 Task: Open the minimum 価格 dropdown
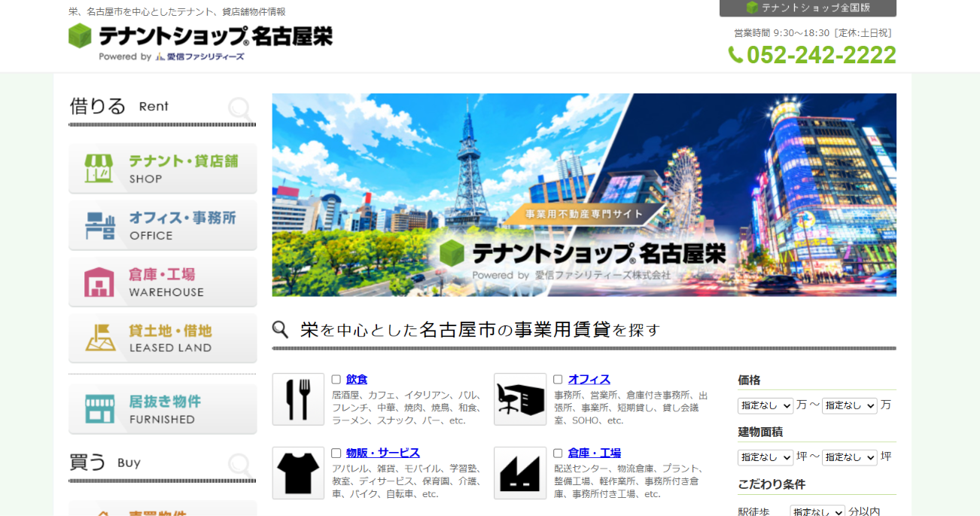[765, 405]
